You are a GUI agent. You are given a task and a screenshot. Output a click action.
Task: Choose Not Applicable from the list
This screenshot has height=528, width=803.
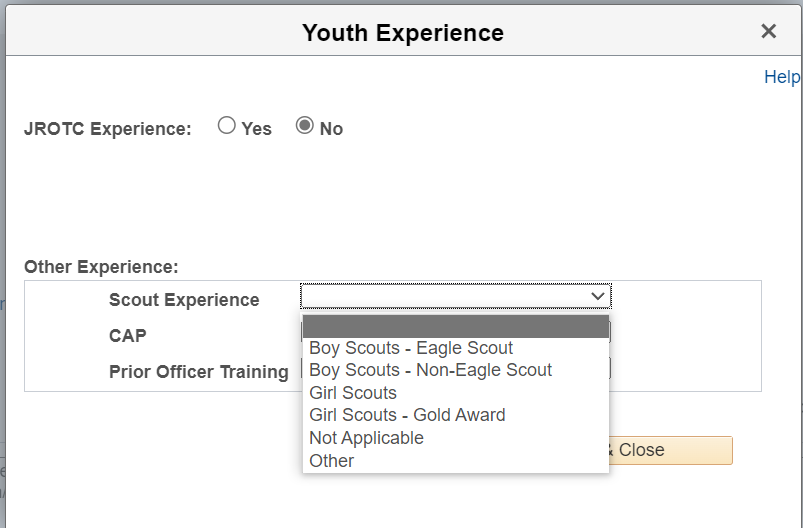coord(366,438)
